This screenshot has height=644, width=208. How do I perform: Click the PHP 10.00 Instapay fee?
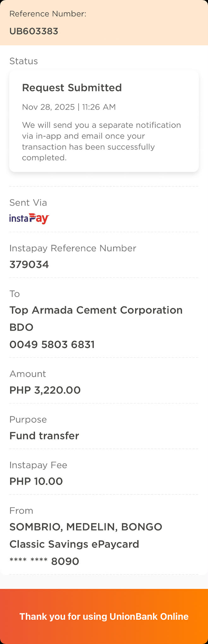[36, 481]
